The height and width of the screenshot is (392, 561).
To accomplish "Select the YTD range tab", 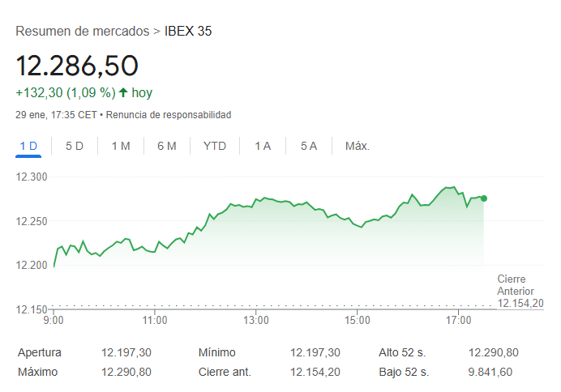I will pos(215,146).
